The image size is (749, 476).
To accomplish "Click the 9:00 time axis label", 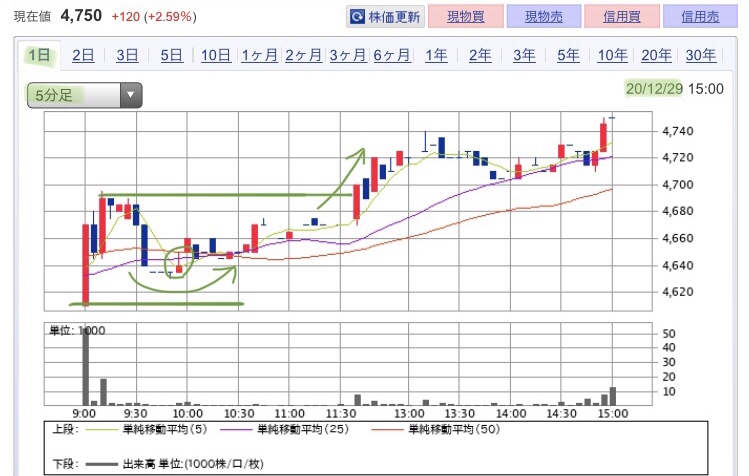I will [x=84, y=413].
